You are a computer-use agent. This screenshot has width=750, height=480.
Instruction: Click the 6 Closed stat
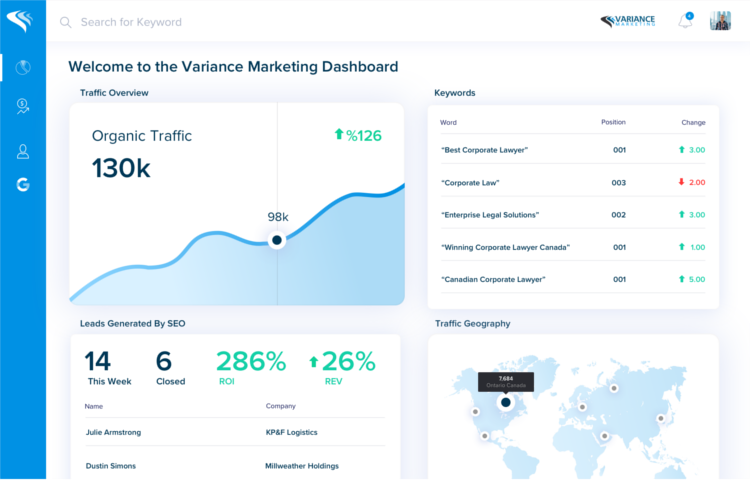[170, 368]
